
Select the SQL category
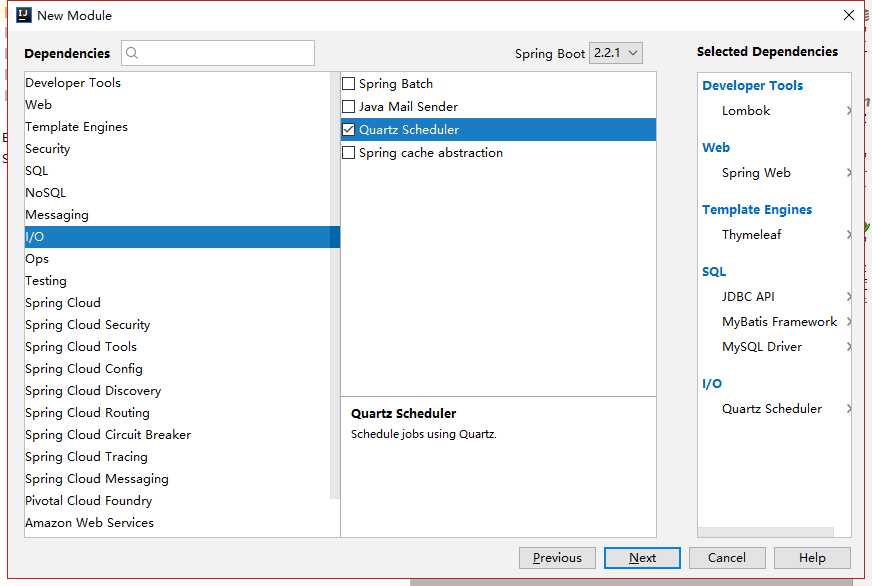click(x=177, y=171)
